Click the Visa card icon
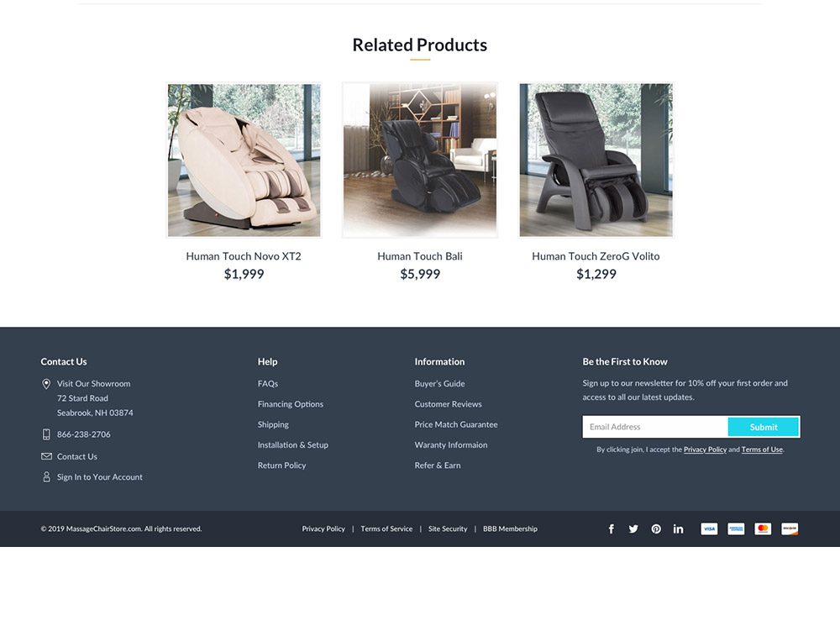 [709, 528]
